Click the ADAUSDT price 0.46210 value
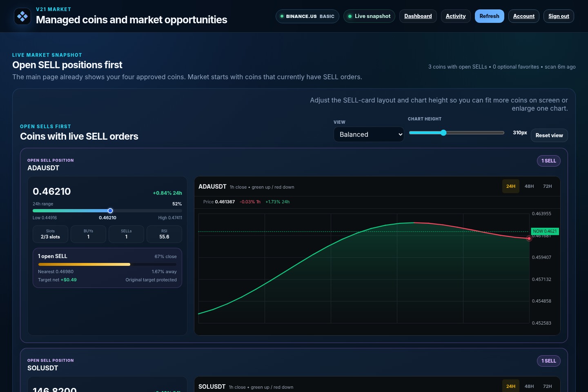Viewport: 588px width, 392px height. [x=52, y=192]
